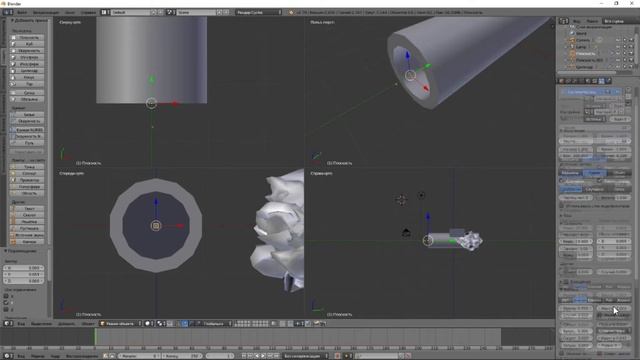Click the green current-frame marker in timeline

(x=95, y=337)
